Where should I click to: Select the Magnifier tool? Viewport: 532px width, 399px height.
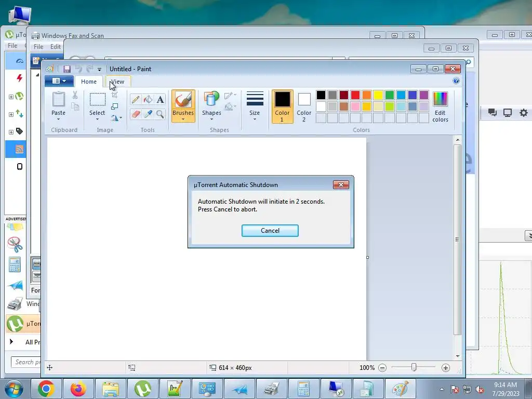pyautogui.click(x=160, y=114)
